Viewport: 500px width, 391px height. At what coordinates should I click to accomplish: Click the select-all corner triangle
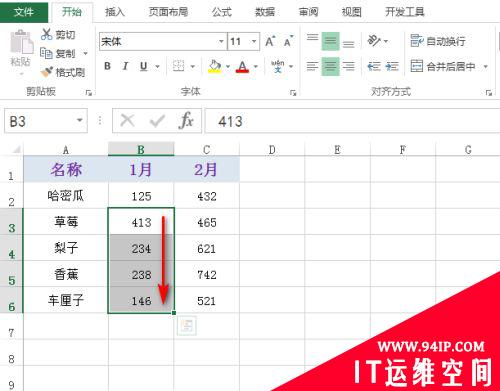(x=16, y=149)
